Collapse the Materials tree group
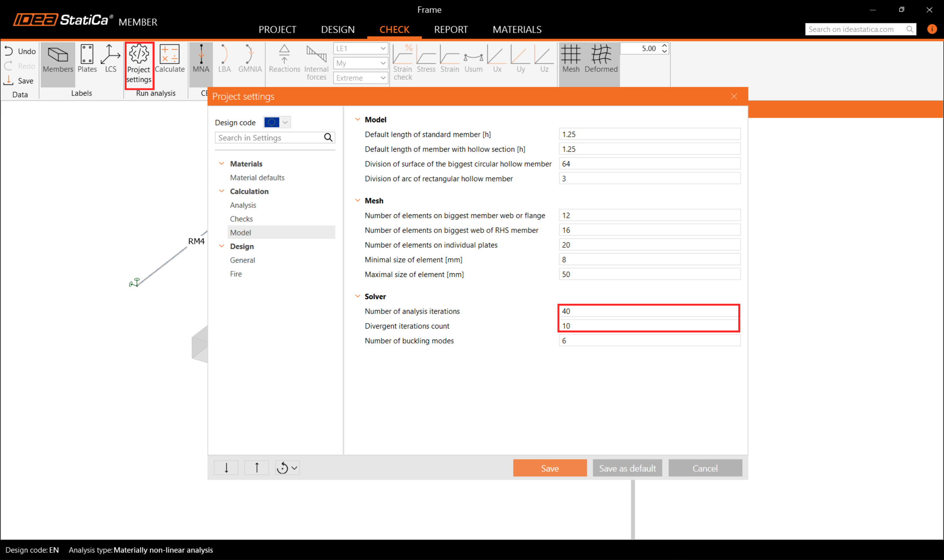The height and width of the screenshot is (560, 944). [221, 163]
